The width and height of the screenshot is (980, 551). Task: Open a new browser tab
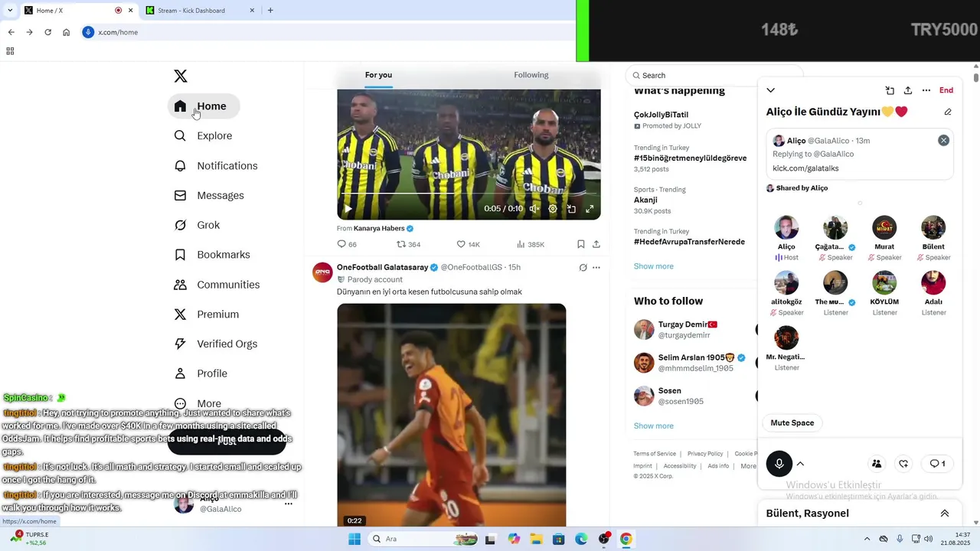click(270, 10)
